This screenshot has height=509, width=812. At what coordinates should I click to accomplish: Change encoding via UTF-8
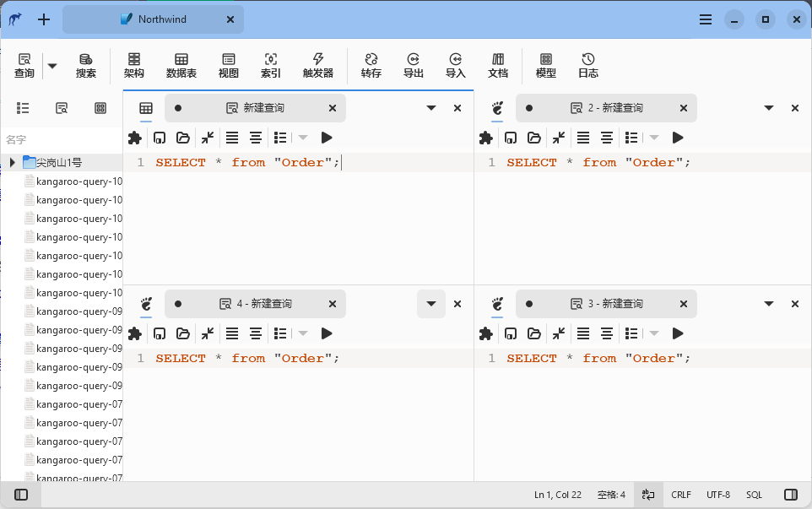tap(718, 495)
